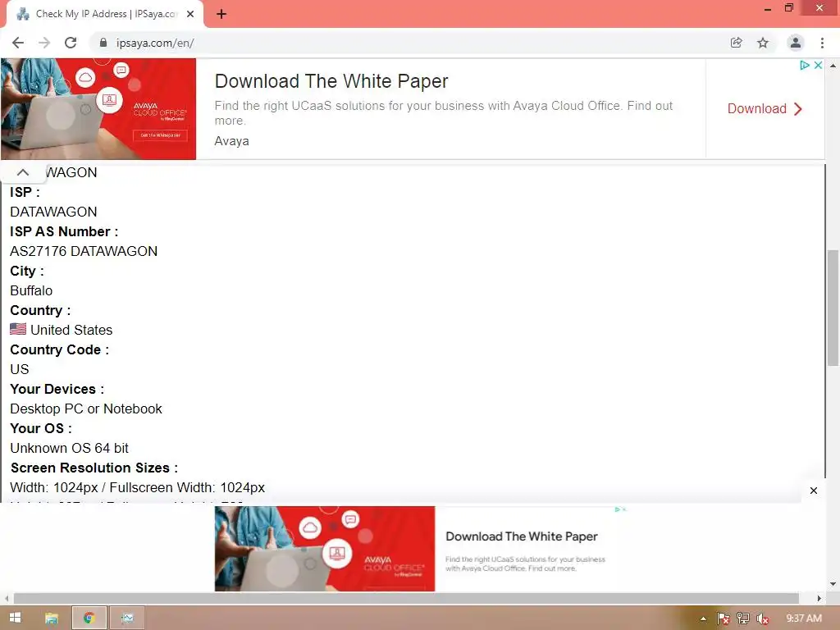Reload the ipsaya.com page
The width and height of the screenshot is (840, 630).
pyautogui.click(x=71, y=43)
